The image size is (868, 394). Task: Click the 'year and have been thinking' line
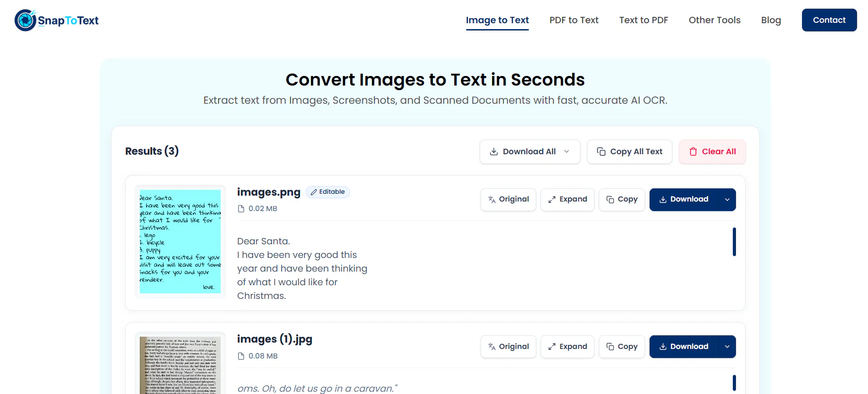click(302, 268)
